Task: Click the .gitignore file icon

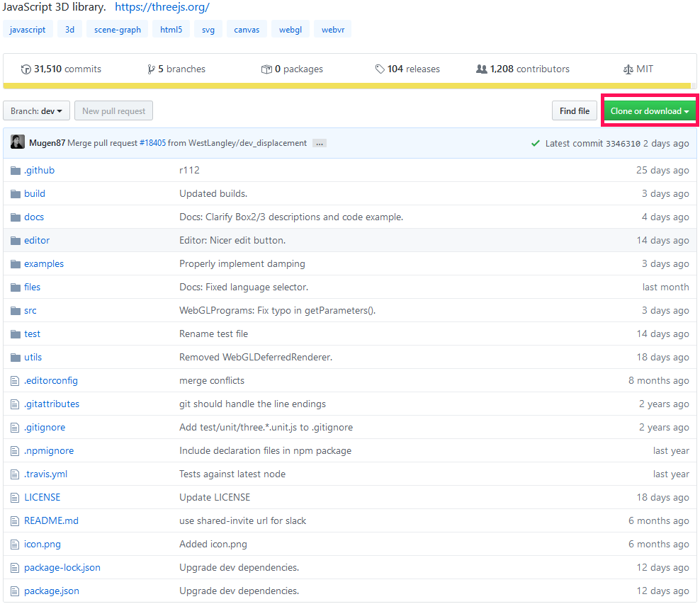Action: (15, 428)
